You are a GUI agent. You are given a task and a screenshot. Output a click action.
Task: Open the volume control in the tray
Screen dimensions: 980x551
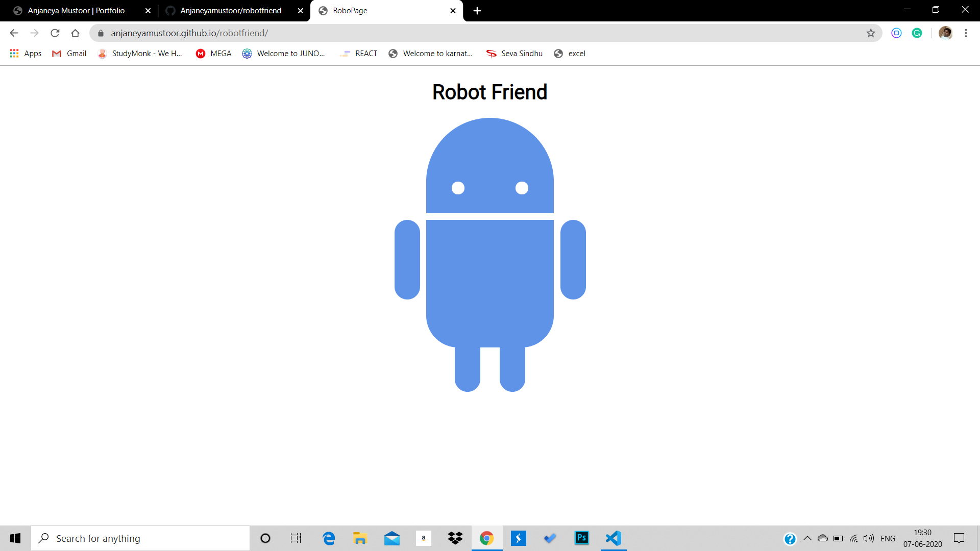tap(869, 538)
